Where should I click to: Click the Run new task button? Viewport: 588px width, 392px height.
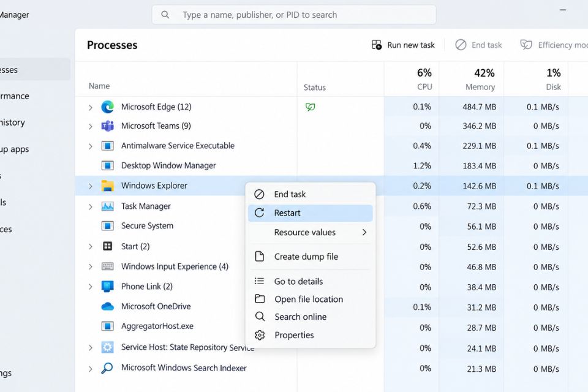click(403, 45)
